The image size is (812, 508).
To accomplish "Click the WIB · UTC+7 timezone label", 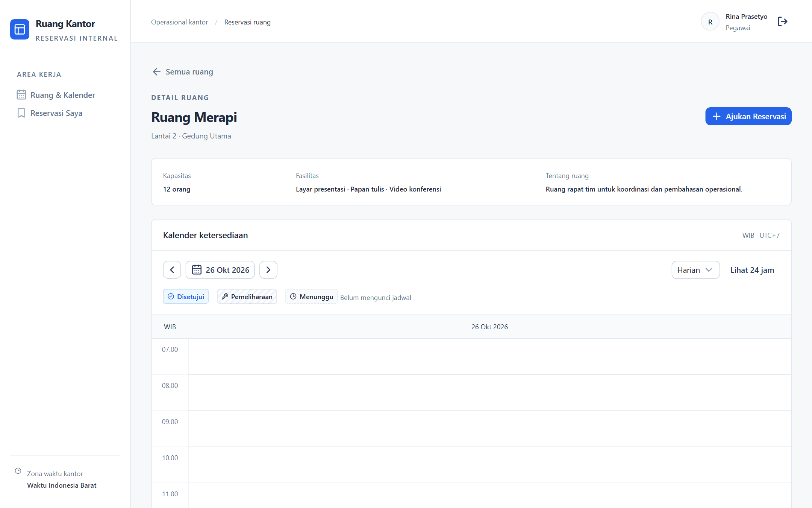I will pos(761,235).
